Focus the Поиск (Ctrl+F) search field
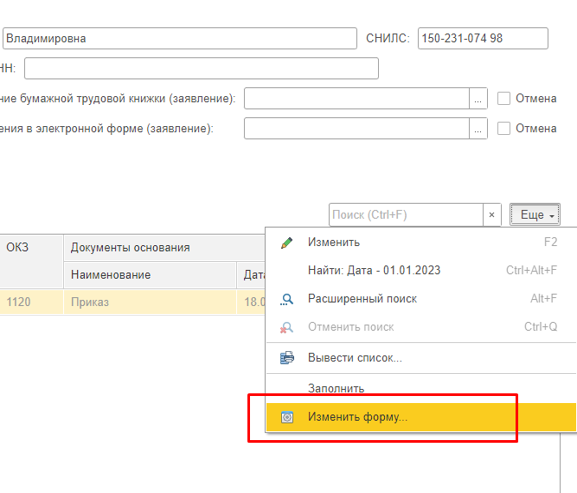 [406, 215]
